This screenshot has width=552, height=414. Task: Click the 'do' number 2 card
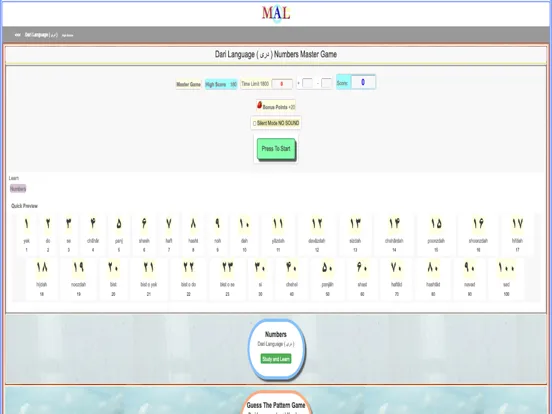pyautogui.click(x=48, y=234)
